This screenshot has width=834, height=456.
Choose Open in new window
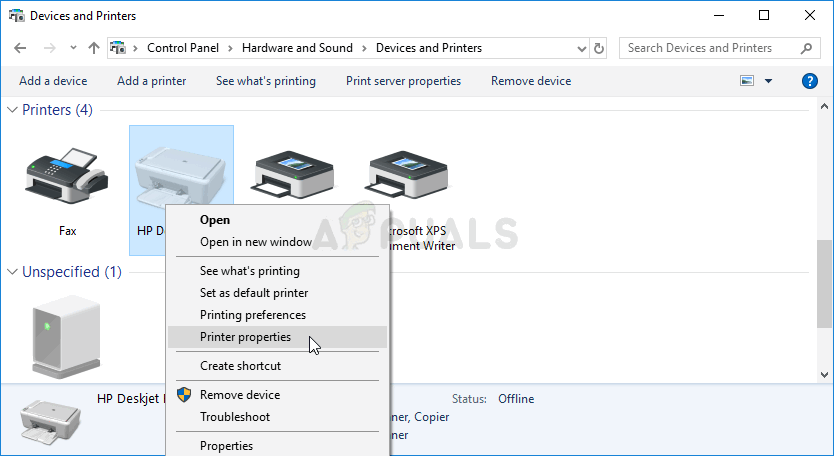point(277,242)
